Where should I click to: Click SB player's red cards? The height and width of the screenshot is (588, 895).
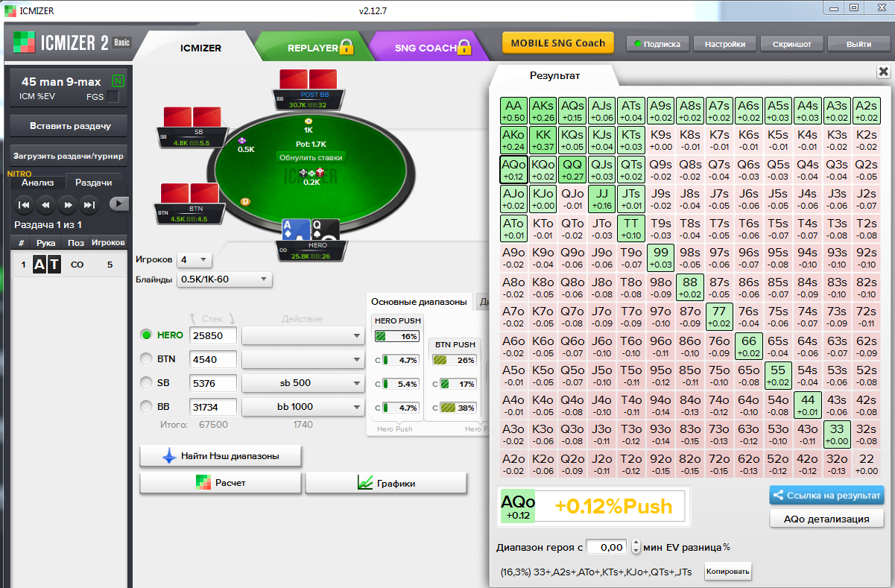point(193,118)
